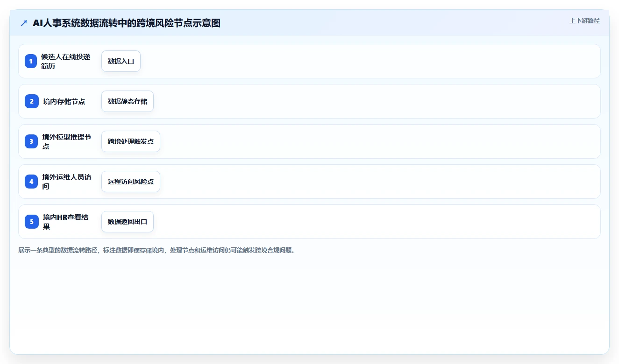This screenshot has width=619, height=364.
Task: Click the 候选人在线投递简历 step label
Action: (65, 61)
